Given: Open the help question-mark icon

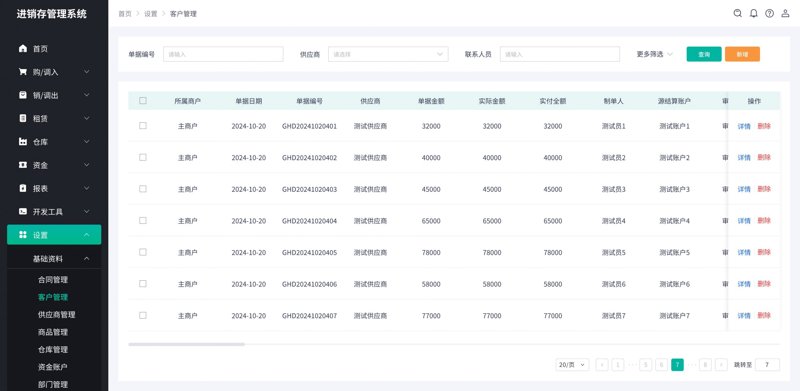Looking at the screenshot, I should [769, 14].
